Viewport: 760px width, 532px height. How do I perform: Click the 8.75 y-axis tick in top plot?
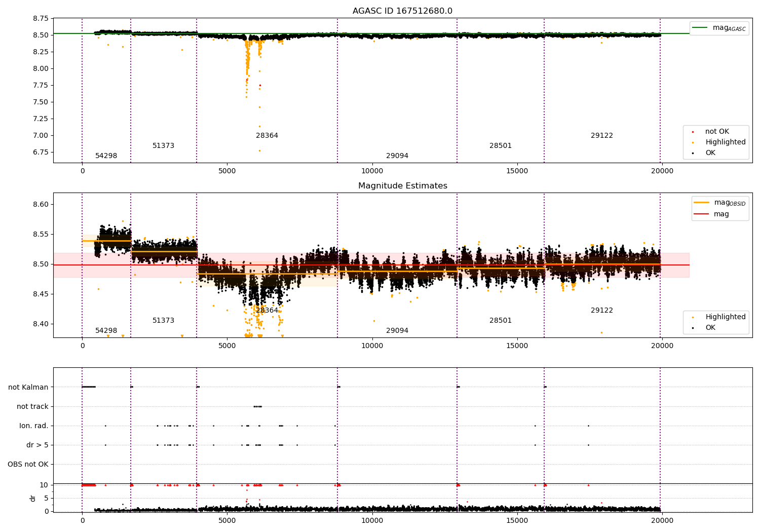[40, 19]
